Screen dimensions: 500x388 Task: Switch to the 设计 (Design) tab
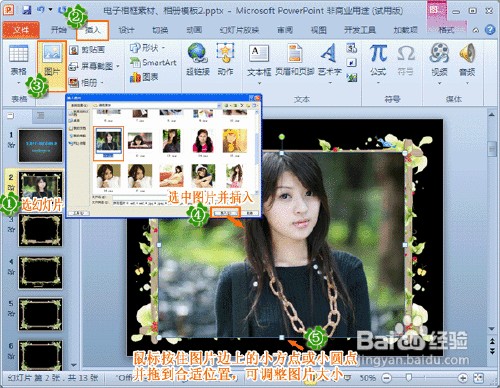pyautogui.click(x=127, y=30)
